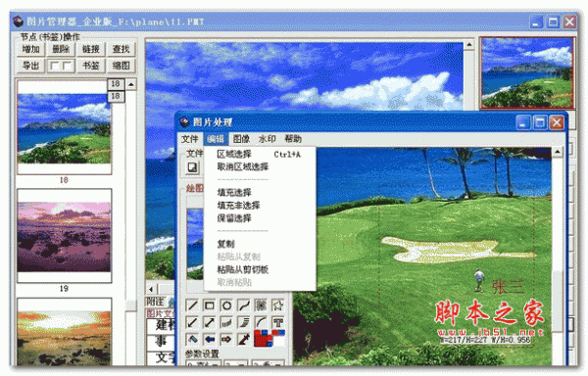Open the 文件 menu in 图片处理
Screen dimensions: 588x376
coord(190,139)
